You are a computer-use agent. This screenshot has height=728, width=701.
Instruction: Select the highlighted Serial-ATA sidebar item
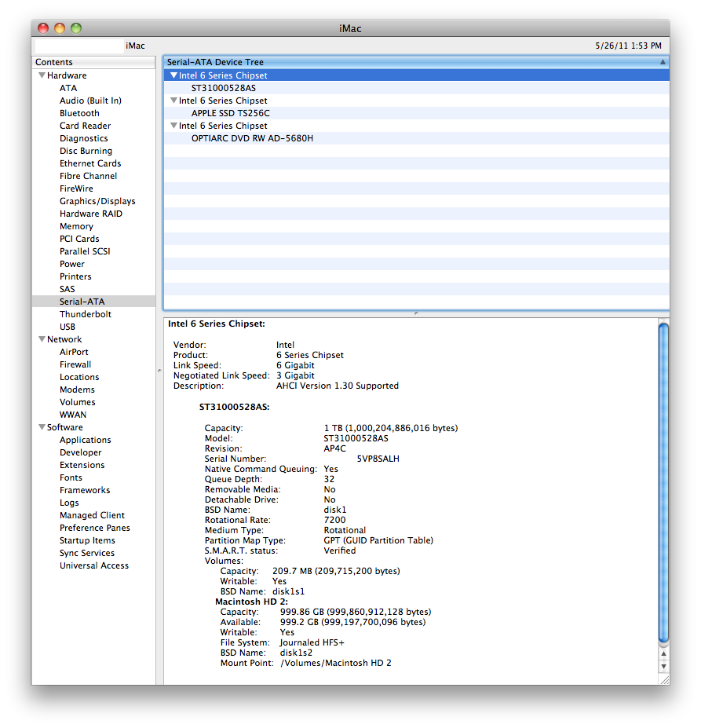[x=93, y=302]
